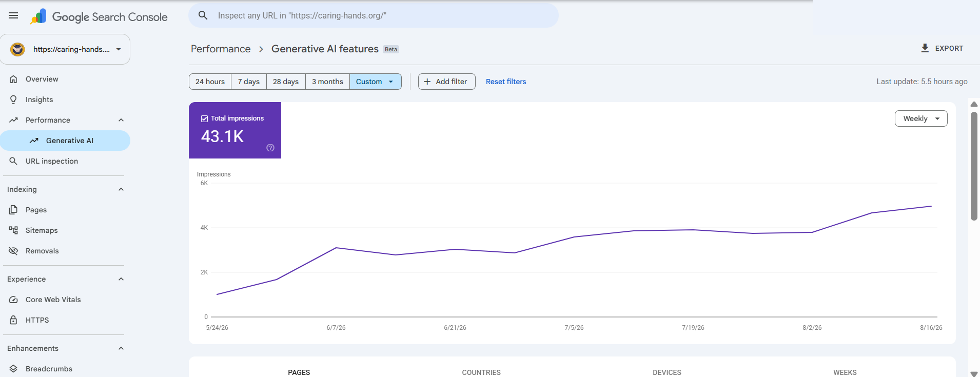Image resolution: width=980 pixels, height=377 pixels.
Task: Open Removals in the sidebar
Action: tap(65, 251)
